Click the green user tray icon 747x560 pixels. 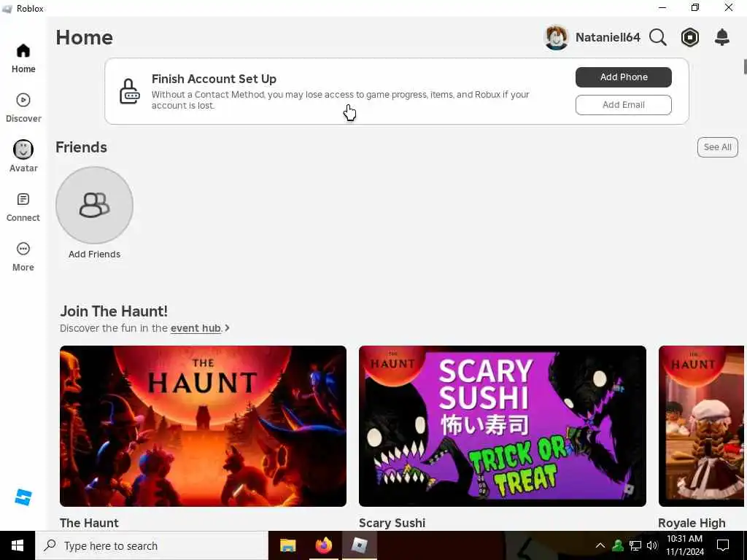[618, 545]
